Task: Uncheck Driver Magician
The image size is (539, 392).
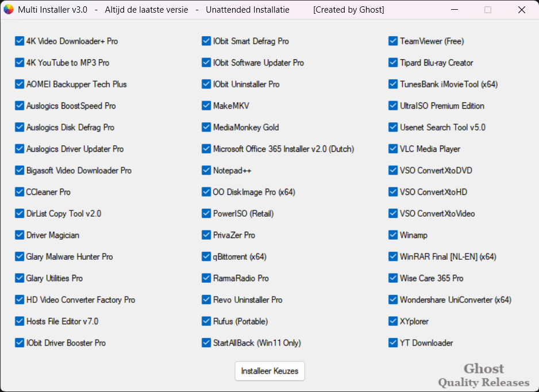Action: point(20,235)
